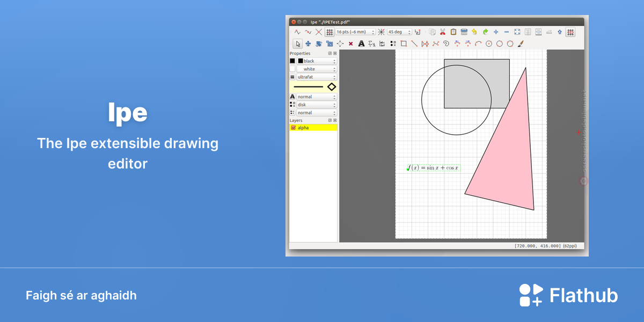Toggle snap to grid button

pyautogui.click(x=330, y=32)
